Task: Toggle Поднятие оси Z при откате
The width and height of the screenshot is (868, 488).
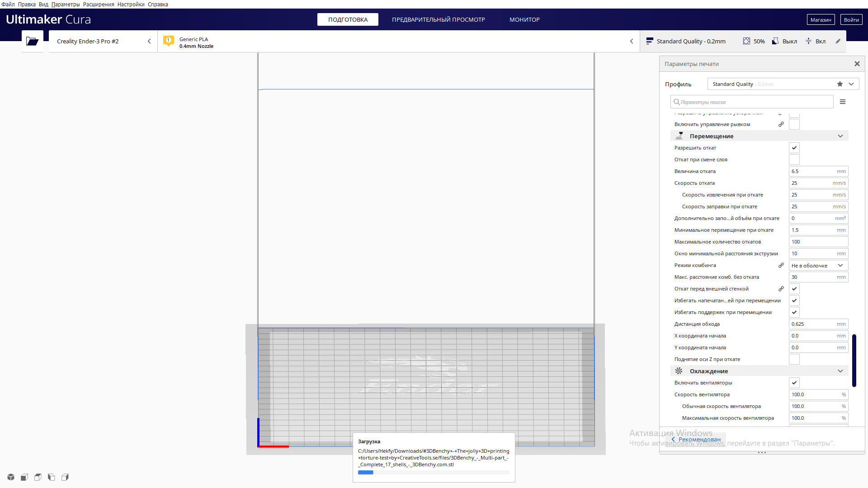Action: (794, 359)
